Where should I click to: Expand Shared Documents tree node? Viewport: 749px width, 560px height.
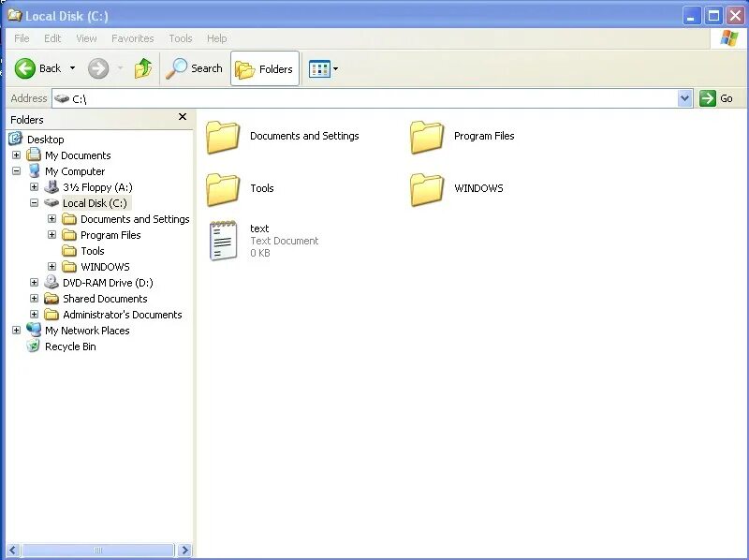coord(34,298)
